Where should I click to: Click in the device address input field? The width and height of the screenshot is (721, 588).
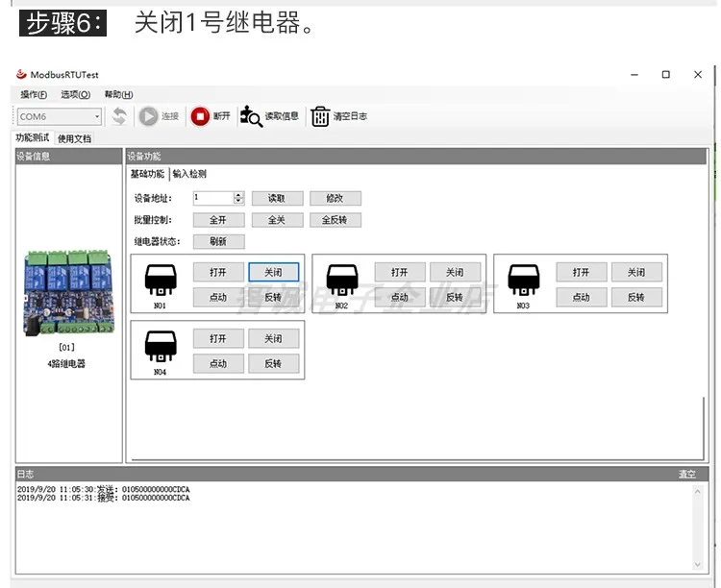coord(213,198)
